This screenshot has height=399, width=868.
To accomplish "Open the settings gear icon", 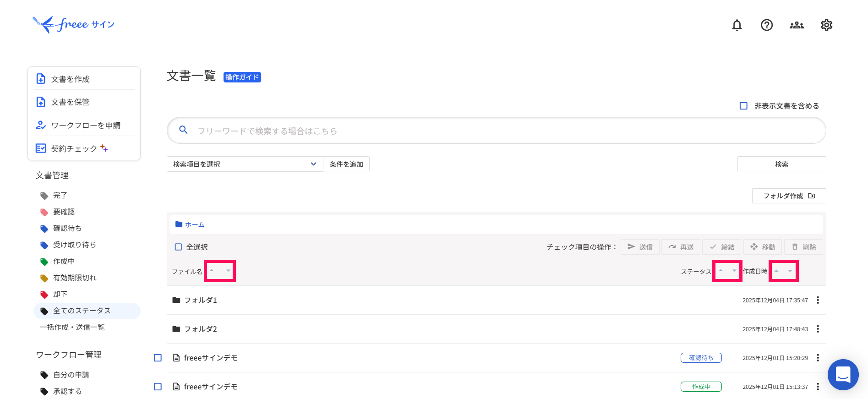I will pos(826,25).
